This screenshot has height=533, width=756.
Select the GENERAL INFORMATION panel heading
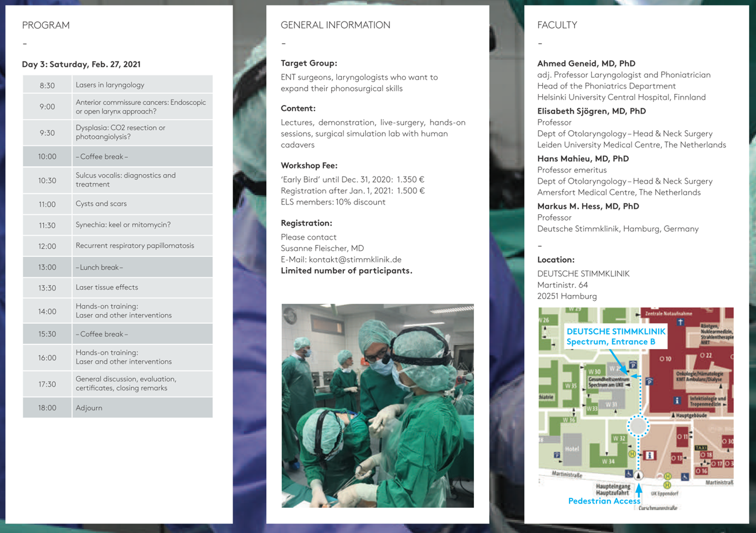coord(336,25)
